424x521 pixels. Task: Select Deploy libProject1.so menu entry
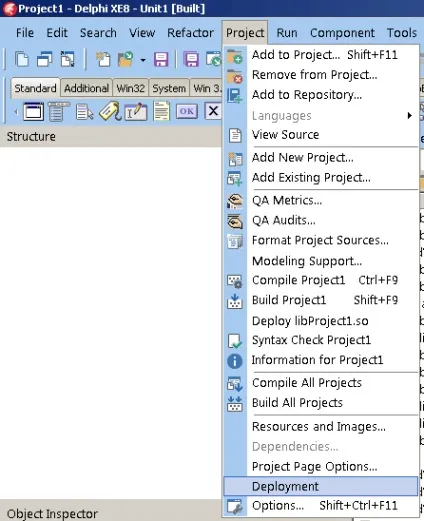click(x=321, y=321)
